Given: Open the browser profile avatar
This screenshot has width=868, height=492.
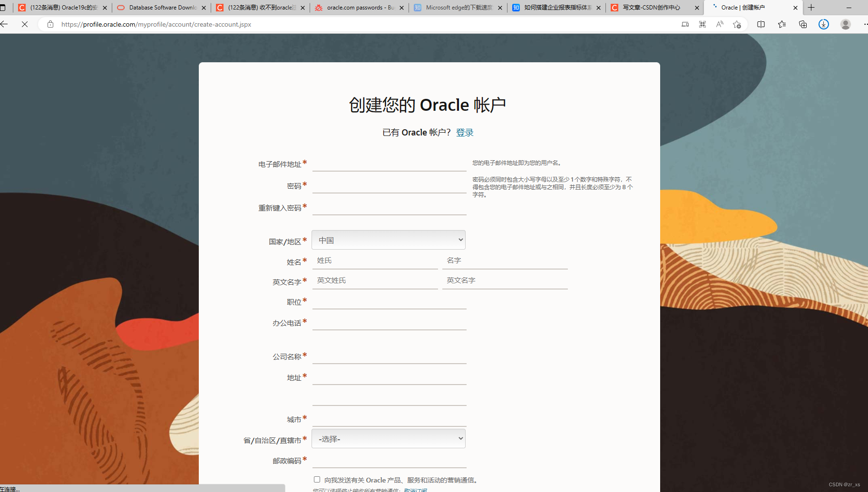Looking at the screenshot, I should (x=845, y=24).
